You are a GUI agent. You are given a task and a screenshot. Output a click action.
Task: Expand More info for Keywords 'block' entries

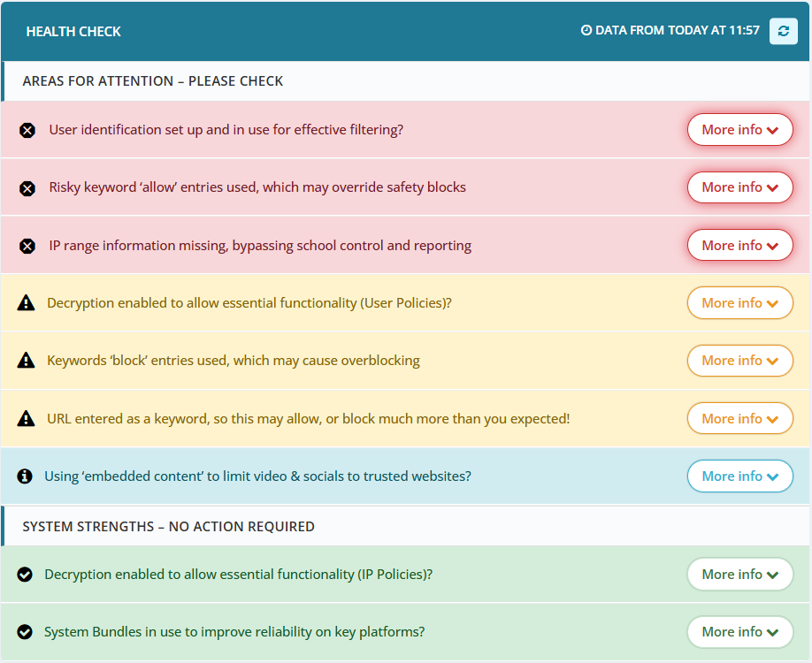click(x=739, y=361)
